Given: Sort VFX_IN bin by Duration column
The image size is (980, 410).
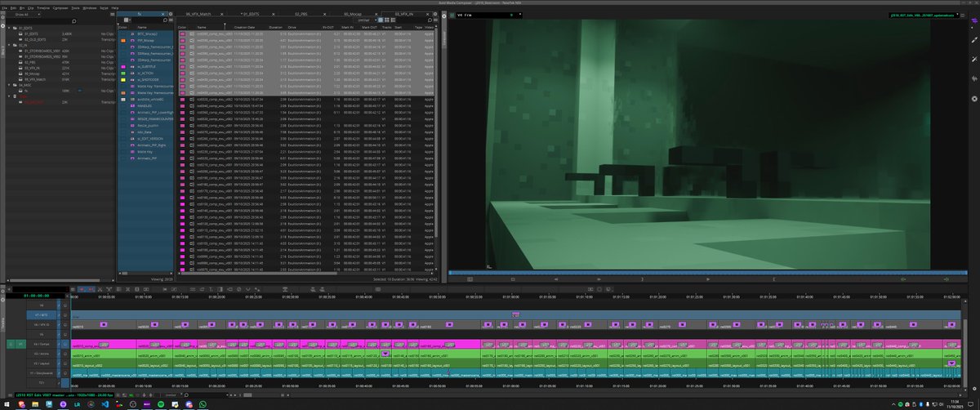Looking at the screenshot, I should point(275,27).
